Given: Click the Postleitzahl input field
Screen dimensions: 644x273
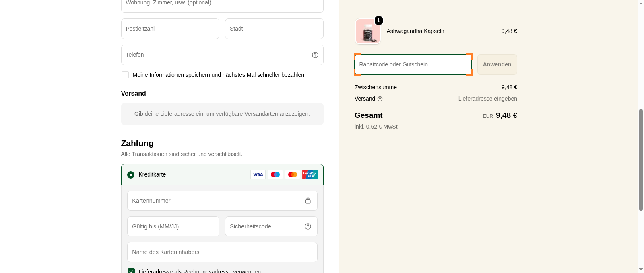Looking at the screenshot, I should pyautogui.click(x=170, y=29).
